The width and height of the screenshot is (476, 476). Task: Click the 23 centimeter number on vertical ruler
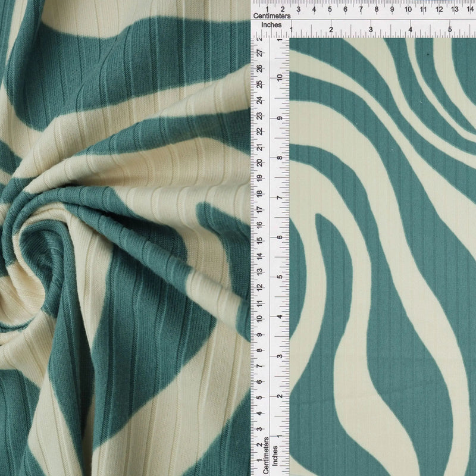tap(260, 116)
